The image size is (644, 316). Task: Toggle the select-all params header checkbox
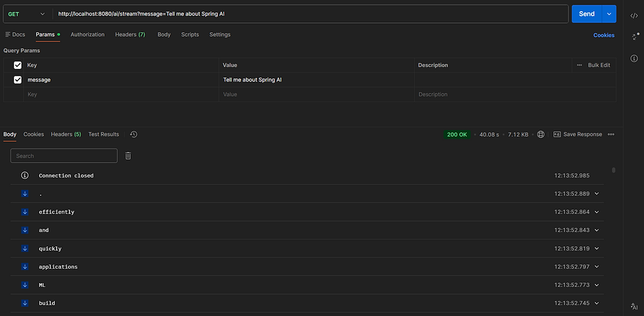pyautogui.click(x=18, y=65)
